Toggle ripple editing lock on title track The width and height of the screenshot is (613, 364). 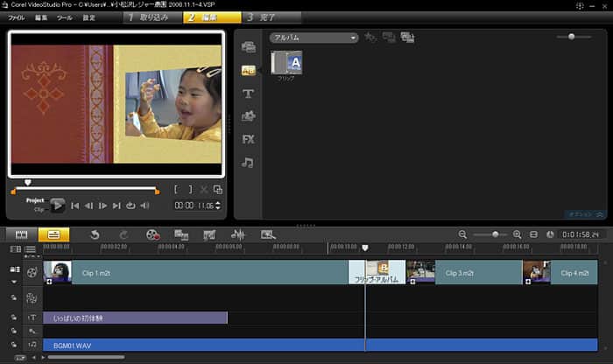point(14,317)
